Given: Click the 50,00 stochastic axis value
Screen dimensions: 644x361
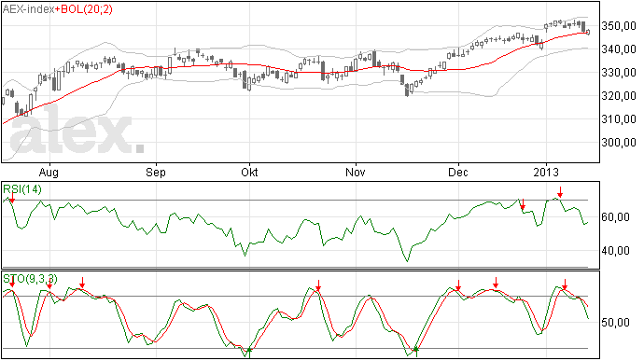Looking at the screenshot, I should point(615,323).
